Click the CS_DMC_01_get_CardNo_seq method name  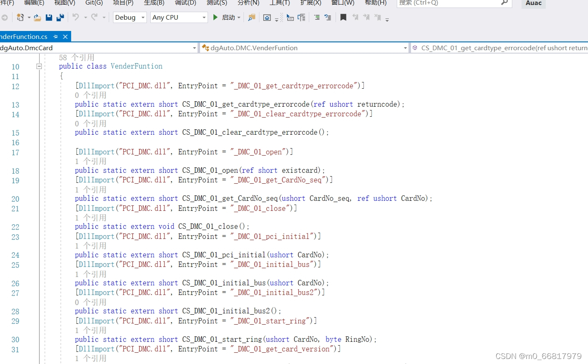tap(230, 198)
